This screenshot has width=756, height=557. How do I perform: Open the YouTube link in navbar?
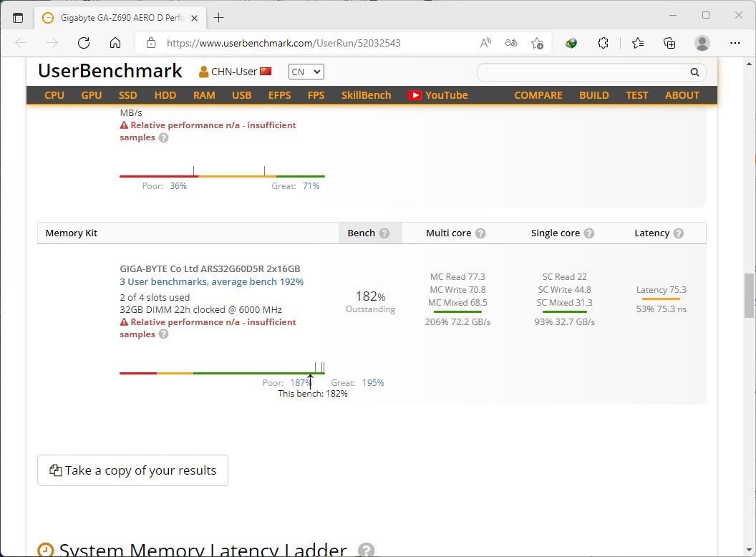pos(438,95)
